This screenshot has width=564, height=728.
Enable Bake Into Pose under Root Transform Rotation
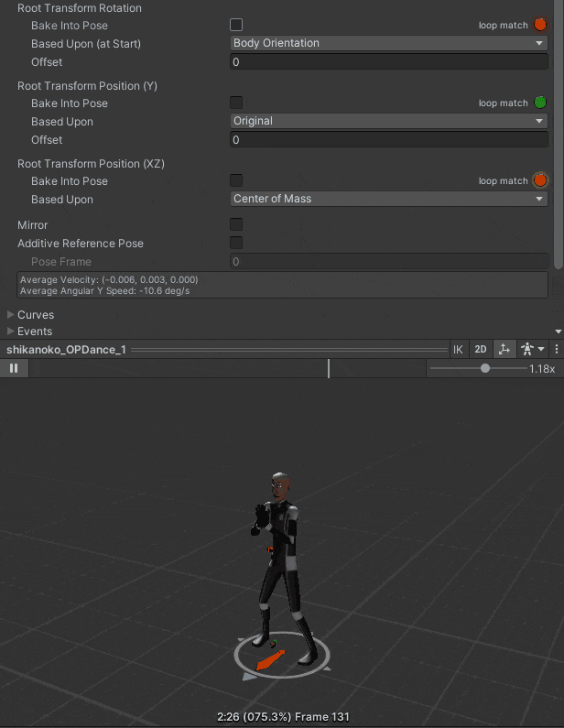click(236, 25)
